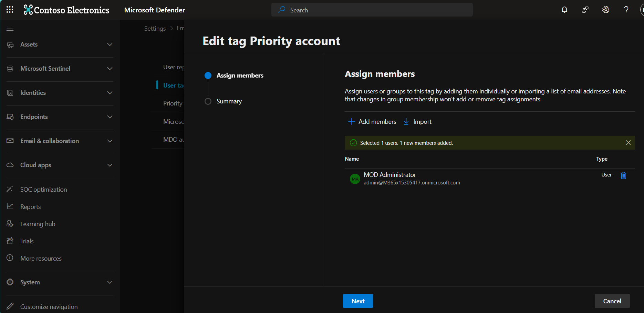Expand the Microsoft Sentinel chevron
Image resolution: width=644 pixels, height=313 pixels.
(x=110, y=69)
